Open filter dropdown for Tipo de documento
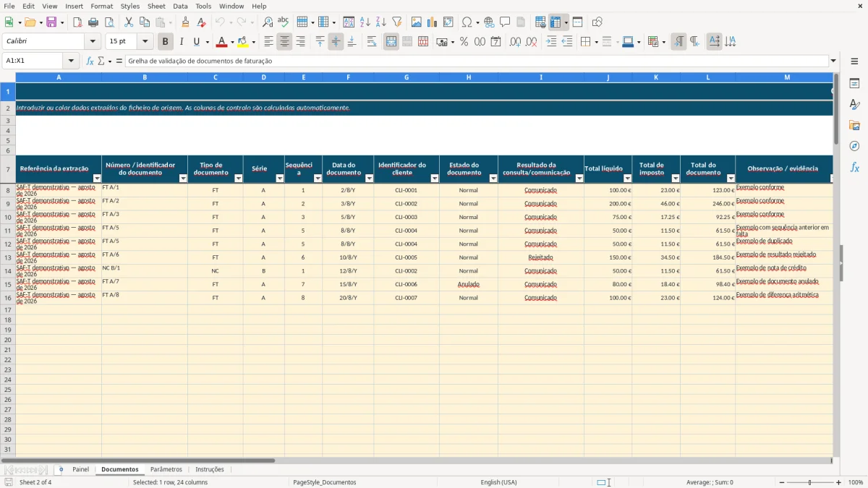 point(238,178)
